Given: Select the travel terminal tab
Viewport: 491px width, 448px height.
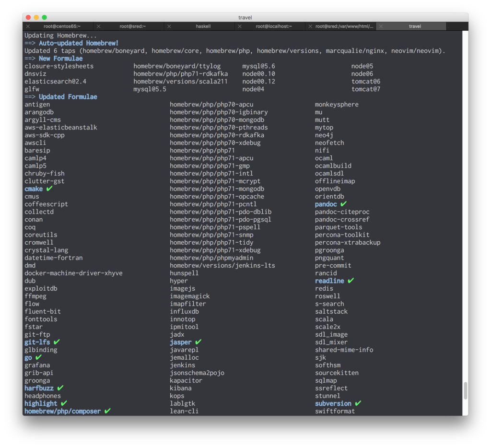Looking at the screenshot, I should [415, 26].
